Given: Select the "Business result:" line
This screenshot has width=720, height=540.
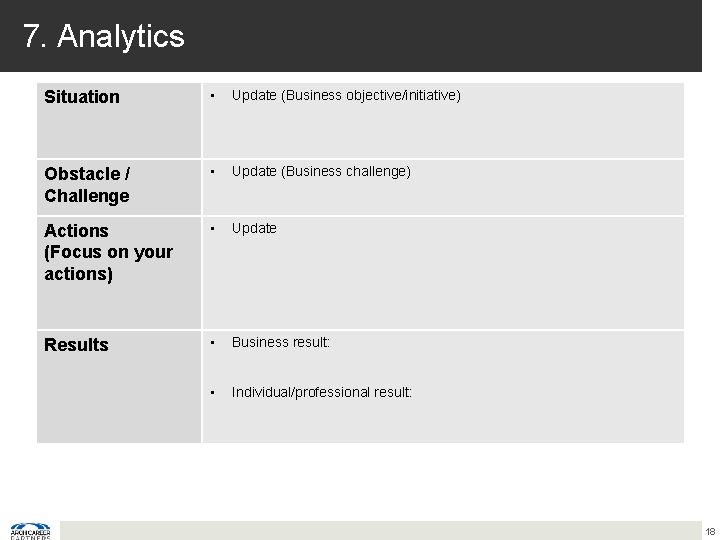Looking at the screenshot, I should click(x=281, y=342).
